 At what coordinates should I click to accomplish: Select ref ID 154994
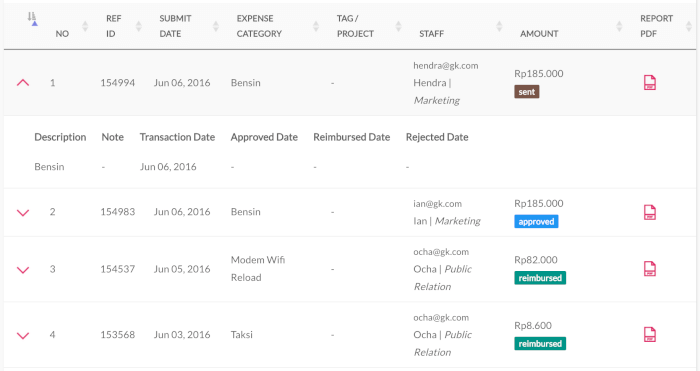pyautogui.click(x=117, y=83)
